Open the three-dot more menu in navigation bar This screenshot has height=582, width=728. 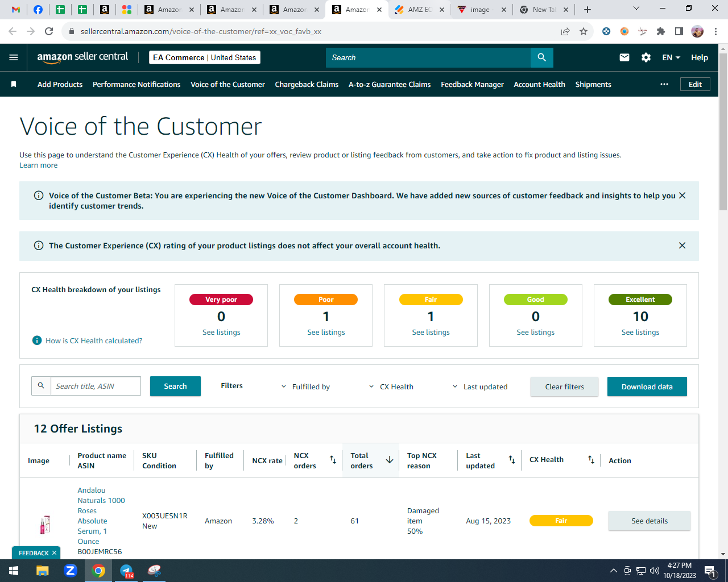pyautogui.click(x=664, y=84)
